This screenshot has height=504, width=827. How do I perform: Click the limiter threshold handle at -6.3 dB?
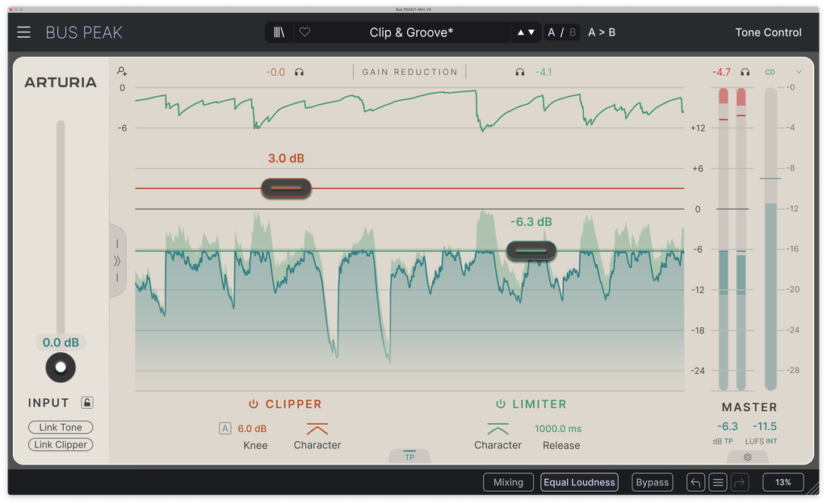[531, 251]
